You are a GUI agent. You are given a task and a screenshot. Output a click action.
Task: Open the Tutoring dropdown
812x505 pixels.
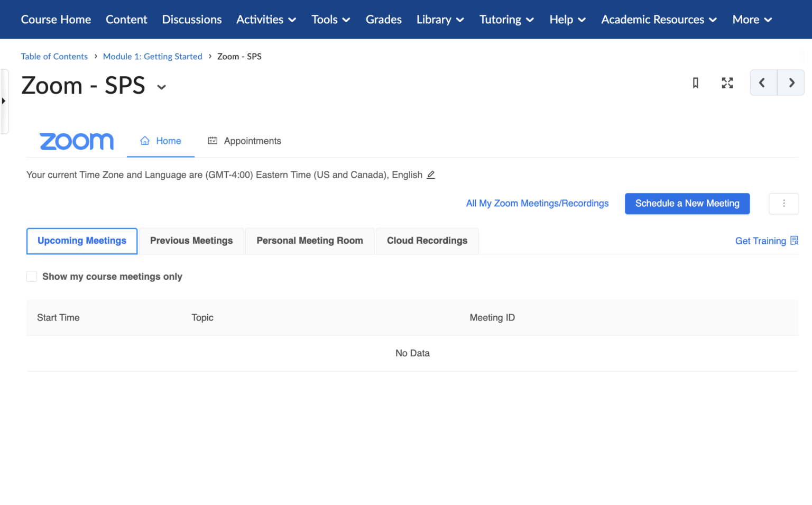[x=506, y=20]
